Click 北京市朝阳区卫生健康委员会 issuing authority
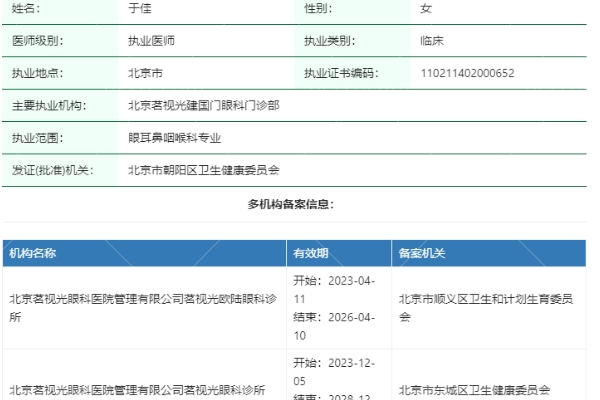600x400 pixels. (x=203, y=169)
